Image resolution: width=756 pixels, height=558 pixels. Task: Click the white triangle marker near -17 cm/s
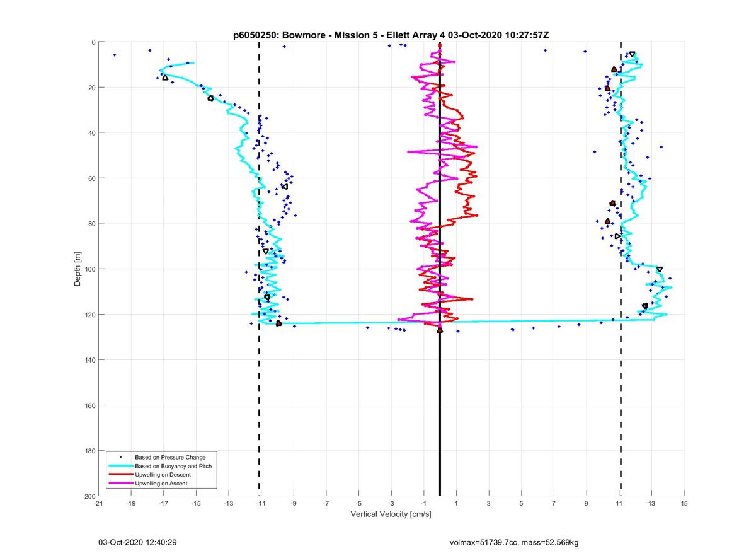(165, 78)
